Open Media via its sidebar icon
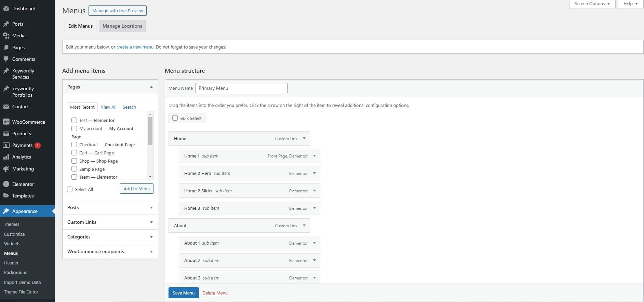This screenshot has height=302, width=644. tap(6, 36)
